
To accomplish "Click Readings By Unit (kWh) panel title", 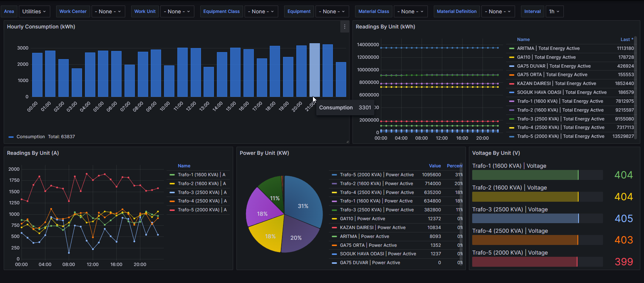I will coord(385,27).
